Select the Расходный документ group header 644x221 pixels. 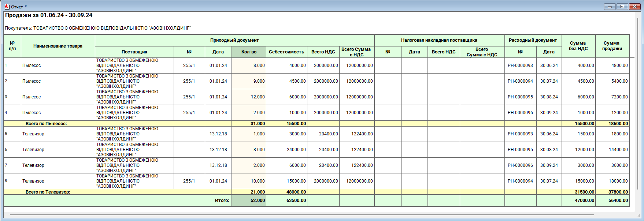(533, 40)
